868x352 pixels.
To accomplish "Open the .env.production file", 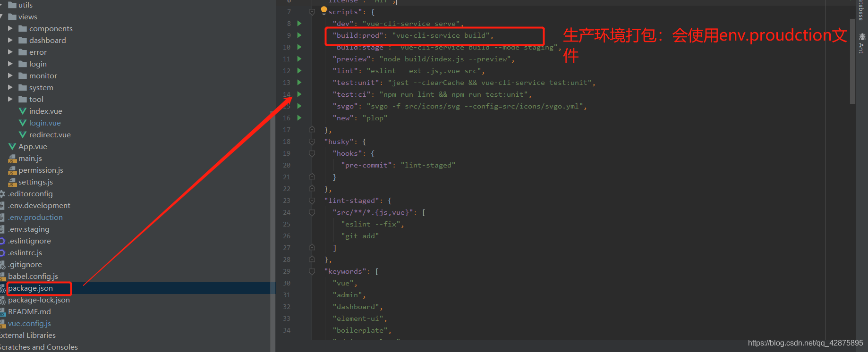I will click(x=35, y=217).
